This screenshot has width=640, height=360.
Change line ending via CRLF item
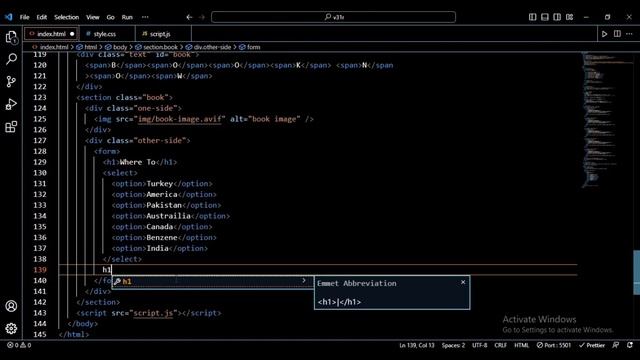click(x=500, y=345)
